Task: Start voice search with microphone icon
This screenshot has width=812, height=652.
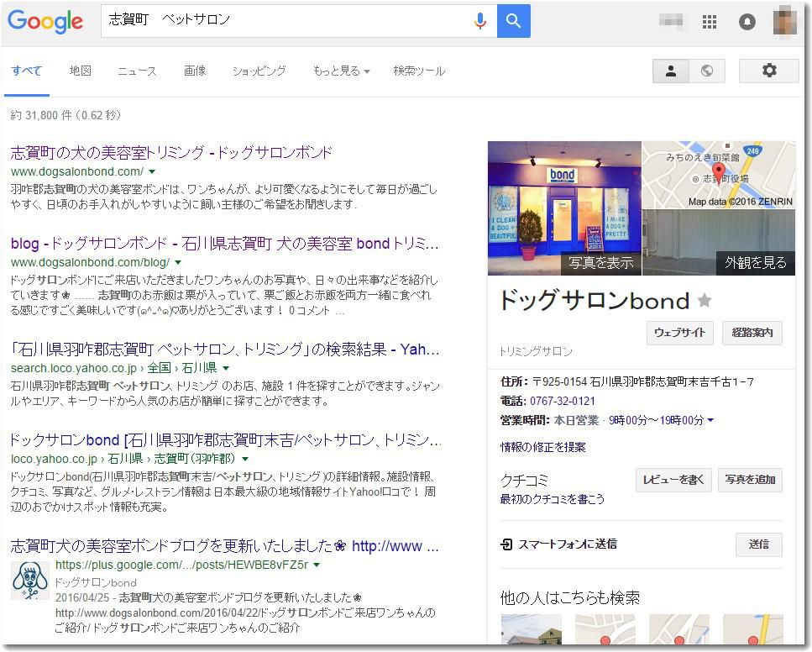Action: [480, 21]
